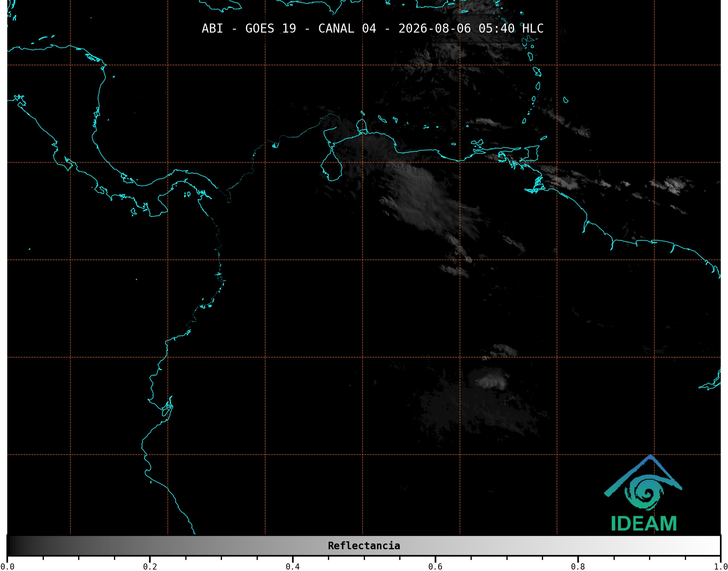This screenshot has width=728, height=571.
Task: Click the 0.8 colorbar tick label
Action: (x=578, y=567)
